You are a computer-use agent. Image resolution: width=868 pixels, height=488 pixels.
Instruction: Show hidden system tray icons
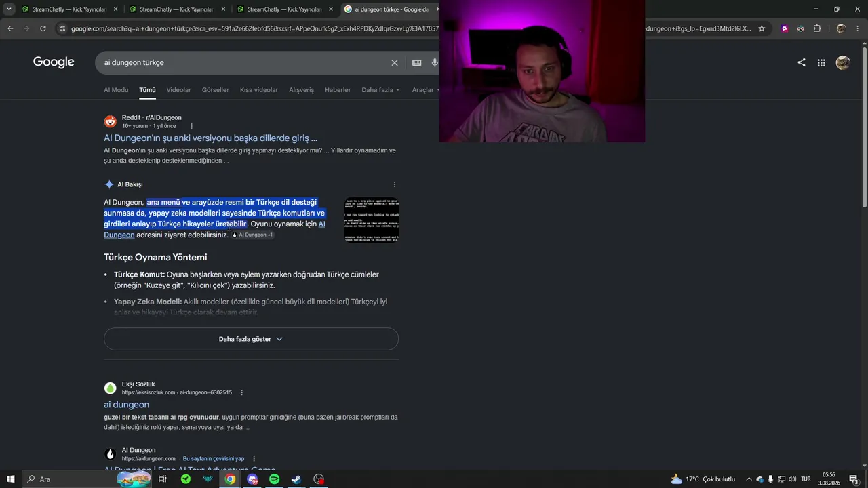point(749,479)
